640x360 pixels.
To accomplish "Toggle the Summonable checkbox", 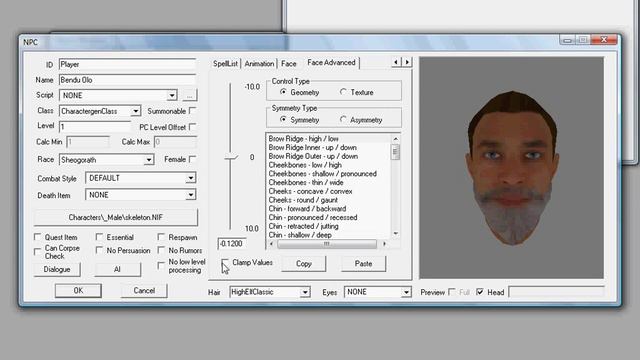I will coord(192,111).
